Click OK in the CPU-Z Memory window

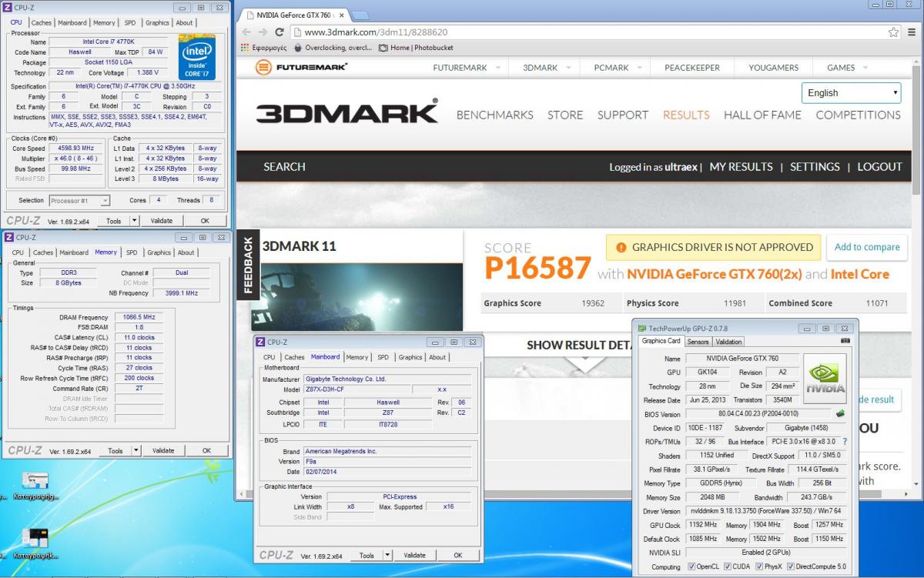[206, 450]
